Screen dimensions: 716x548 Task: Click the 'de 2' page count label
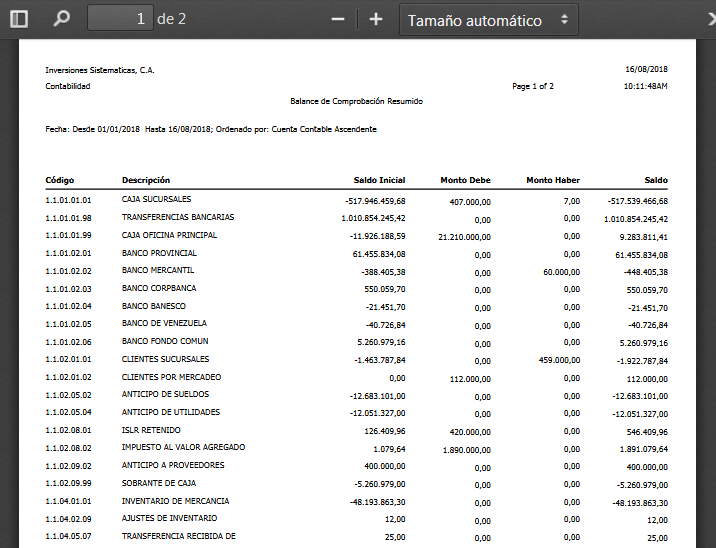[x=172, y=19]
